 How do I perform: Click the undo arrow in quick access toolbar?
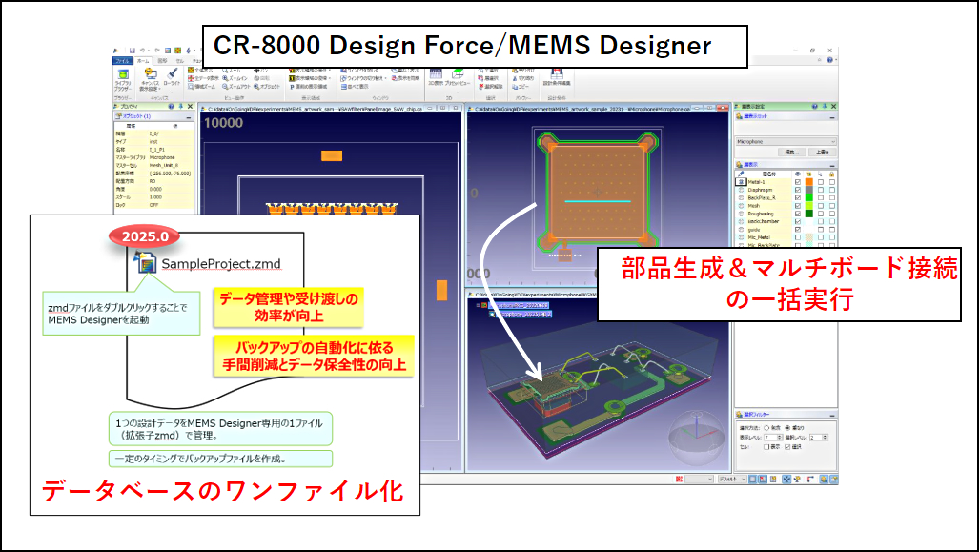(x=143, y=51)
